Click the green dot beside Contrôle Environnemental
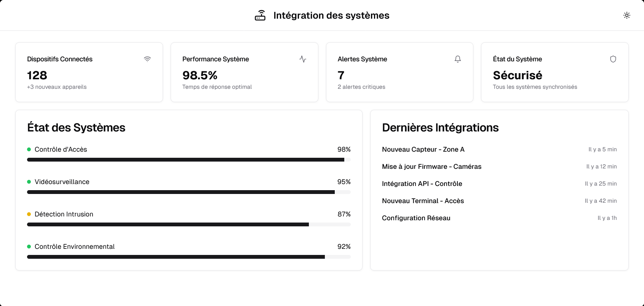This screenshot has height=306, width=644. pyautogui.click(x=29, y=247)
